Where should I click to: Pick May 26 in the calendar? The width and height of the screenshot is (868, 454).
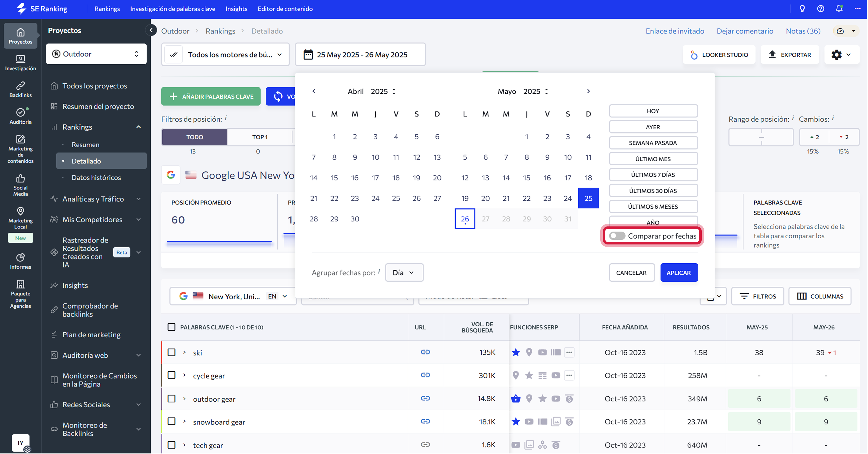[465, 219]
